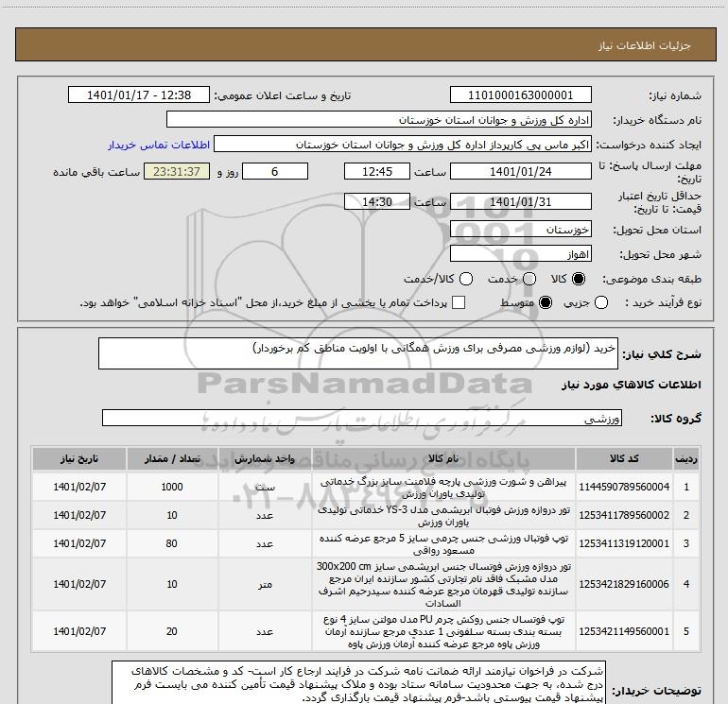Screen dimensions: 728x704
Task: Select the کالا/خدمت radio button
Action: 466,279
